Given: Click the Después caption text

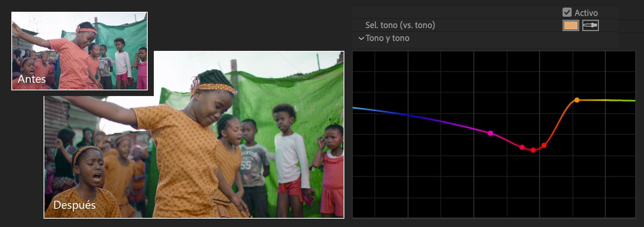Looking at the screenshot, I should pos(74,205).
